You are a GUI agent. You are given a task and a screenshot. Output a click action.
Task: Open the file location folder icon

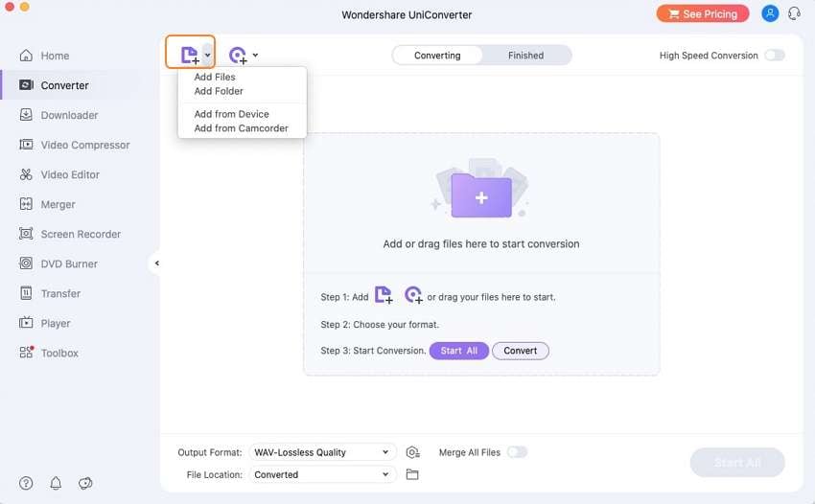[412, 474]
